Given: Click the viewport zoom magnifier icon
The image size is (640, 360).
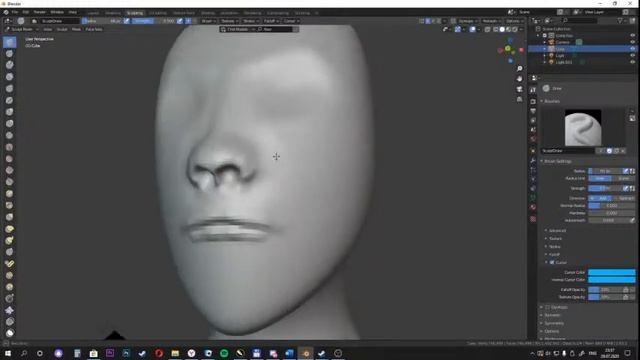Looking at the screenshot, I should coord(519,69).
